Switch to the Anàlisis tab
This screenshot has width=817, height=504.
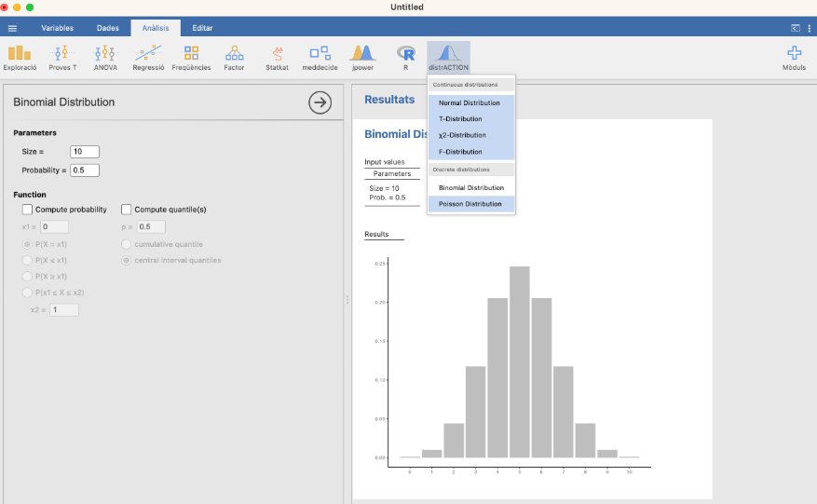pyautogui.click(x=156, y=28)
